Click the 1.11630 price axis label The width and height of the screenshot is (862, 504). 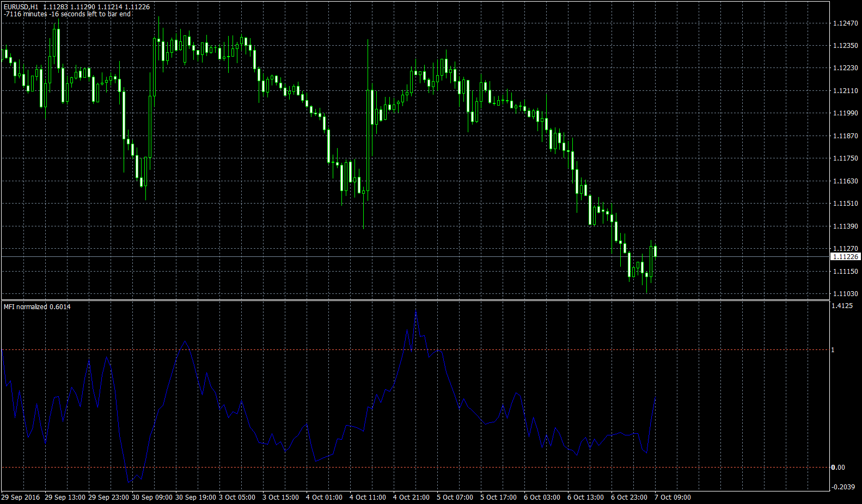(x=846, y=181)
